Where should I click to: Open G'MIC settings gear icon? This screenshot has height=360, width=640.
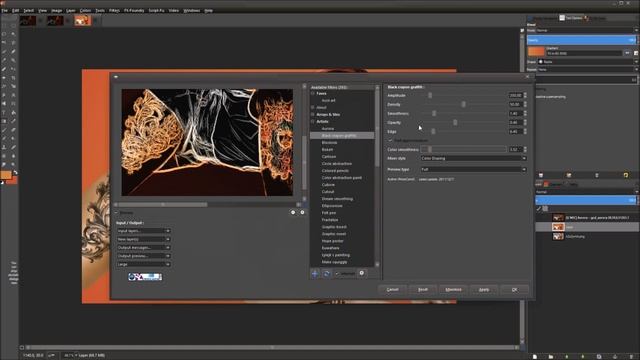(x=362, y=273)
